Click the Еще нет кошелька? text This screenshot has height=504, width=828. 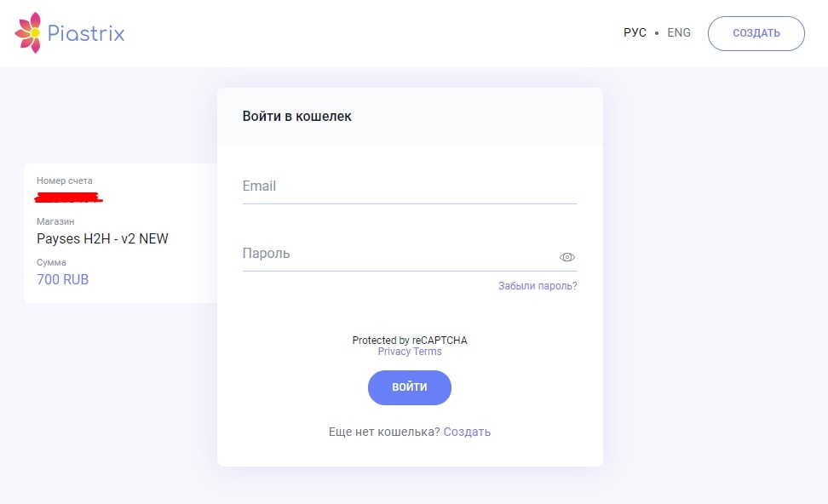click(x=384, y=432)
